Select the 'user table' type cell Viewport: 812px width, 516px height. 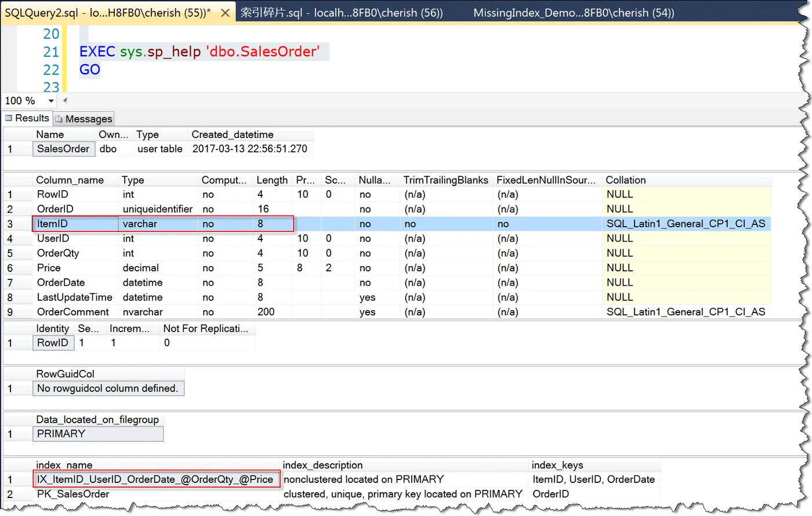[x=160, y=149]
